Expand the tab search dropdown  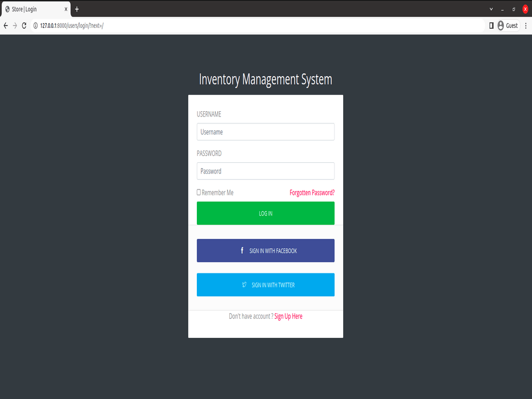click(x=491, y=9)
